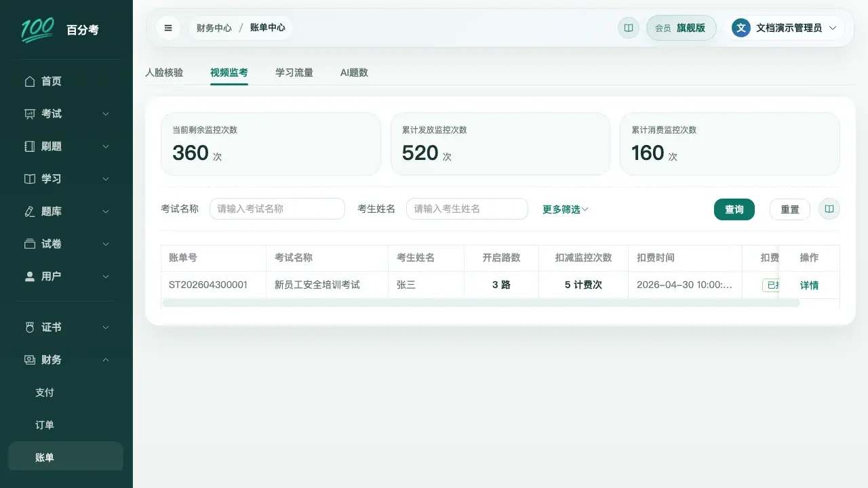Click bill number ST202604300001

(208, 285)
